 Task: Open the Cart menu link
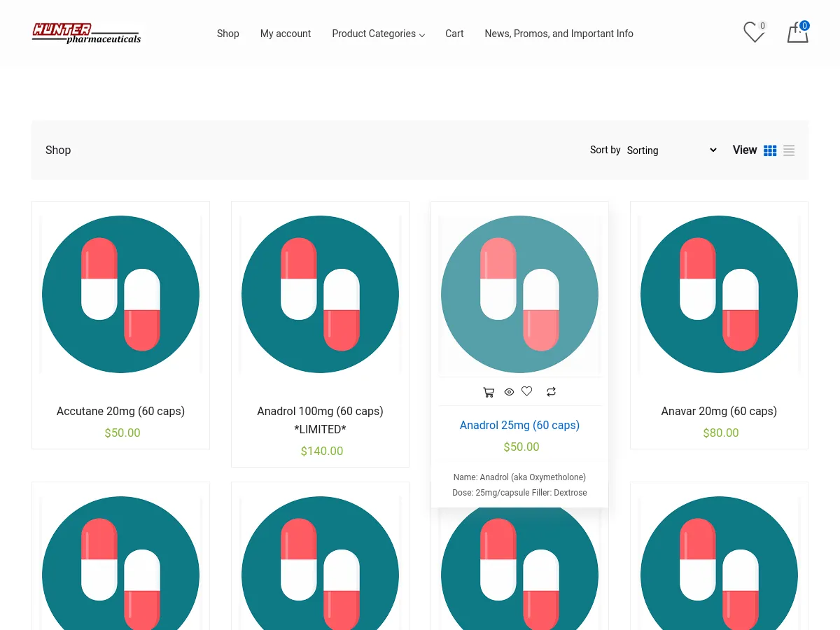(x=454, y=34)
